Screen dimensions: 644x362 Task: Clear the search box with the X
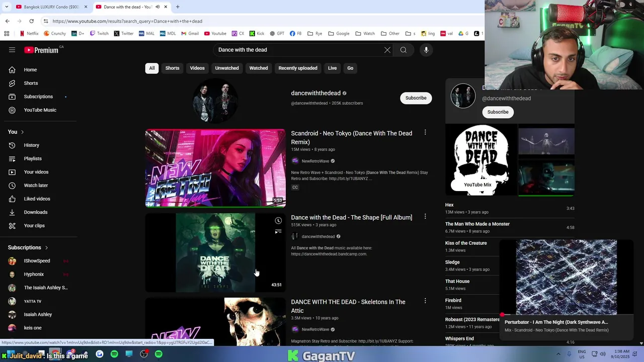(387, 50)
